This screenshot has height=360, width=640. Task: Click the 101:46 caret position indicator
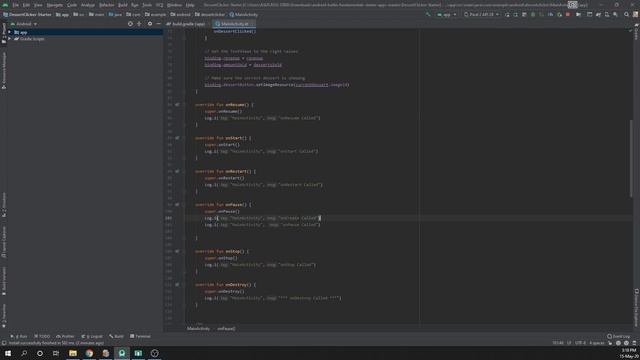pyautogui.click(x=558, y=343)
